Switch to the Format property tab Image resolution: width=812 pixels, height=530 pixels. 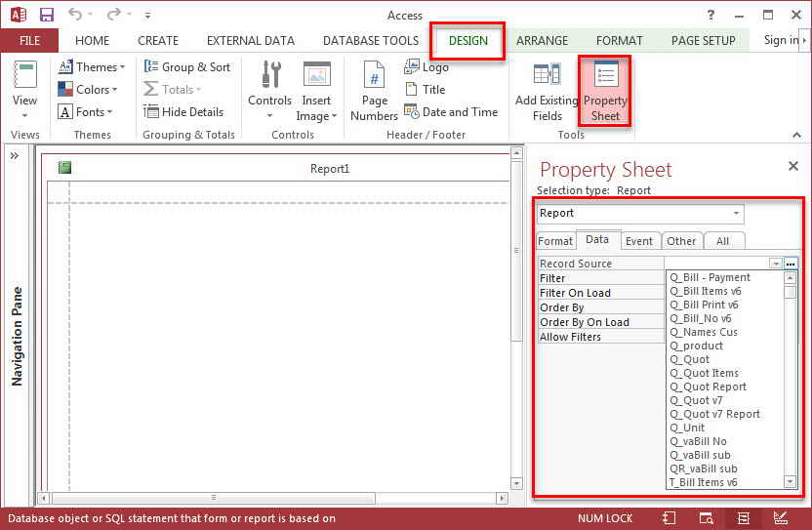(555, 241)
